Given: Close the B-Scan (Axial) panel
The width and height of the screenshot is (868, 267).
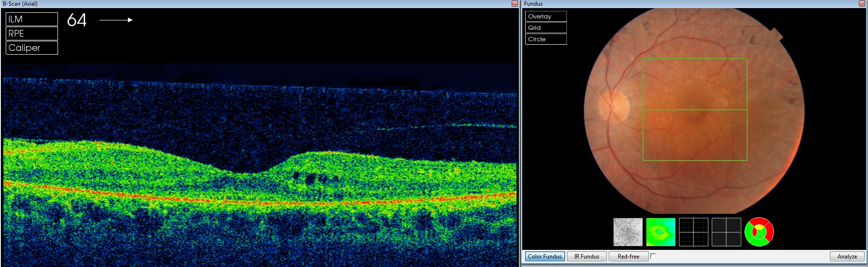Looking at the screenshot, I should pyautogui.click(x=515, y=4).
